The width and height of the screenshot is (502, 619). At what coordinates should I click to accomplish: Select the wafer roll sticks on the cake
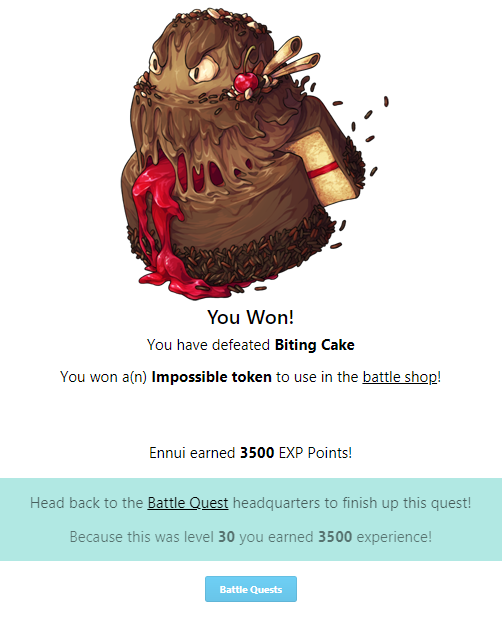pyautogui.click(x=291, y=58)
